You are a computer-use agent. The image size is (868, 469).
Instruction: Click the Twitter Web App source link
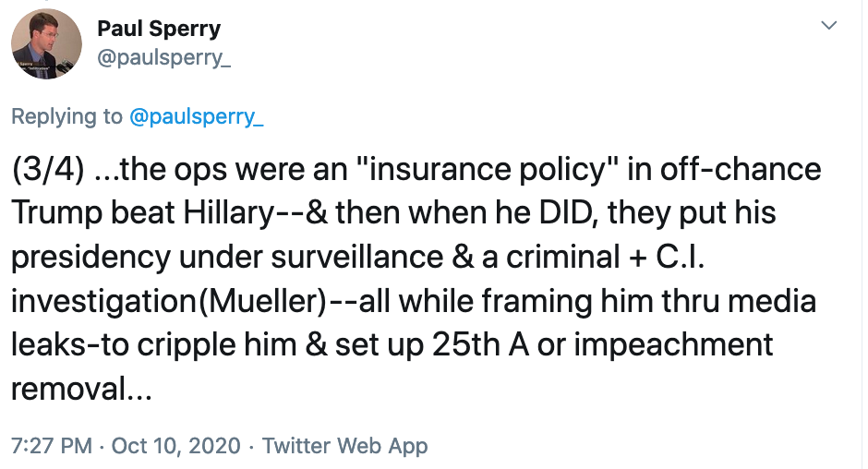click(x=344, y=446)
